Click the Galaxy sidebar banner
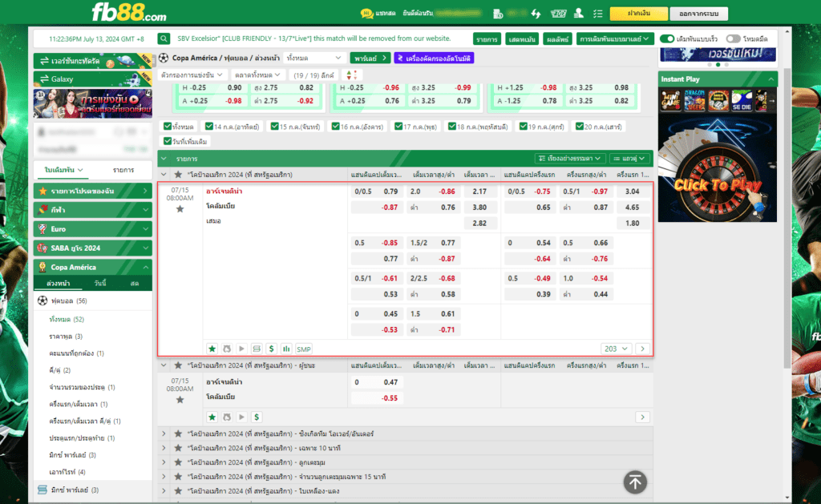The height and width of the screenshot is (504, 821). (x=93, y=79)
